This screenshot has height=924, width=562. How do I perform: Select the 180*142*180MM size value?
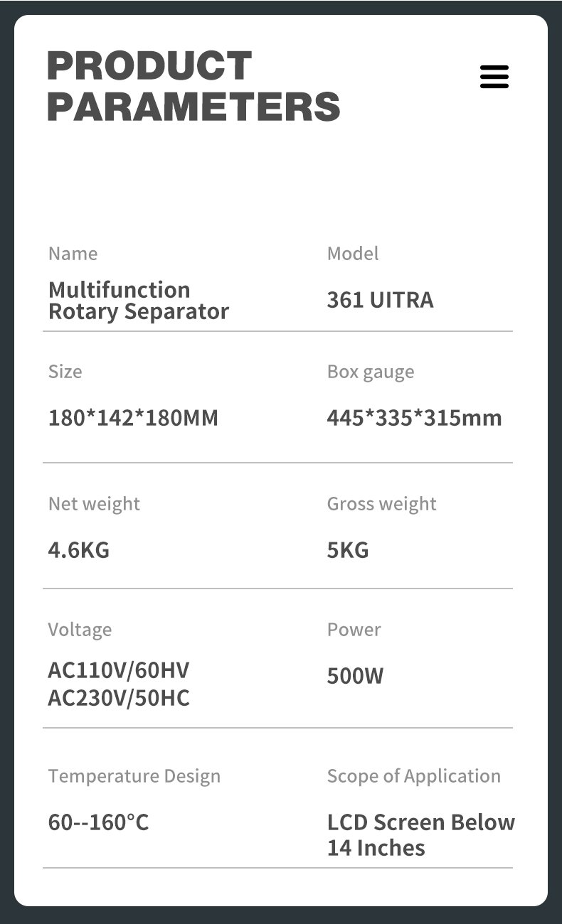[133, 418]
